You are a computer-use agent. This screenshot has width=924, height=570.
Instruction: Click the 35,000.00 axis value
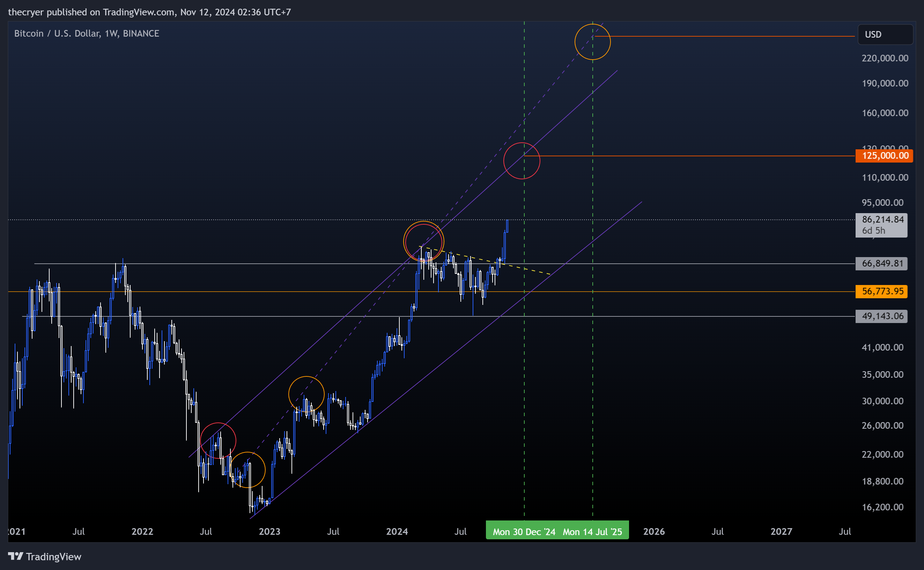click(x=882, y=375)
